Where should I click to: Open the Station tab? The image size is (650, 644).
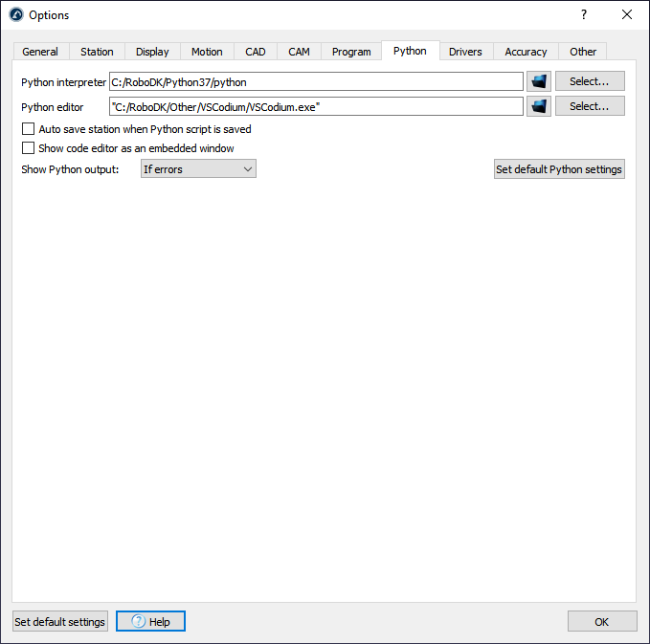(x=97, y=52)
